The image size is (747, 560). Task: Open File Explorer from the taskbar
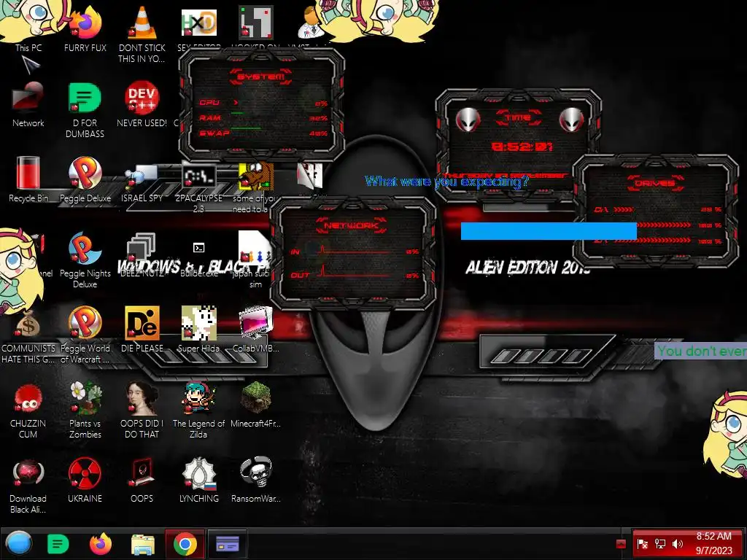click(x=143, y=544)
